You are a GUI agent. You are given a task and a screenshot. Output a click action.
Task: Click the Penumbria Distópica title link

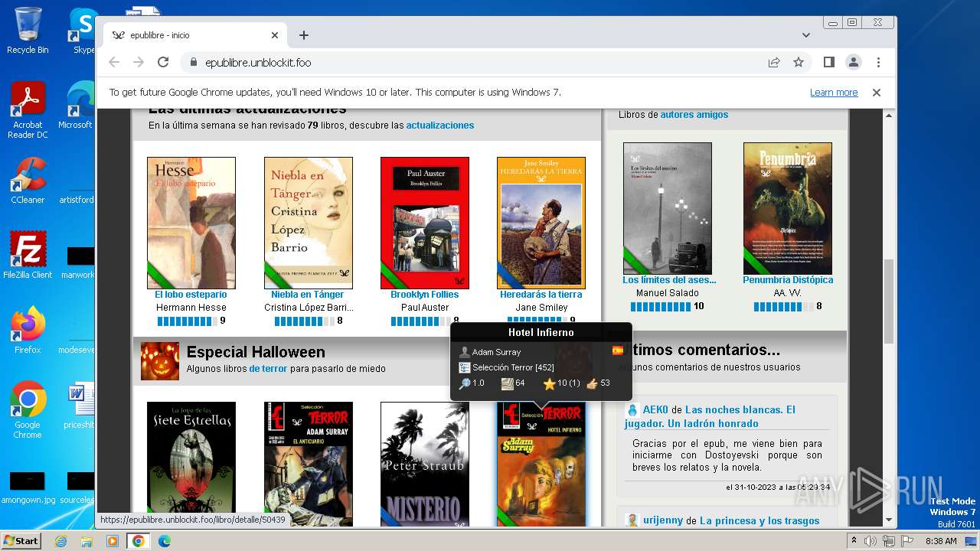click(x=788, y=280)
